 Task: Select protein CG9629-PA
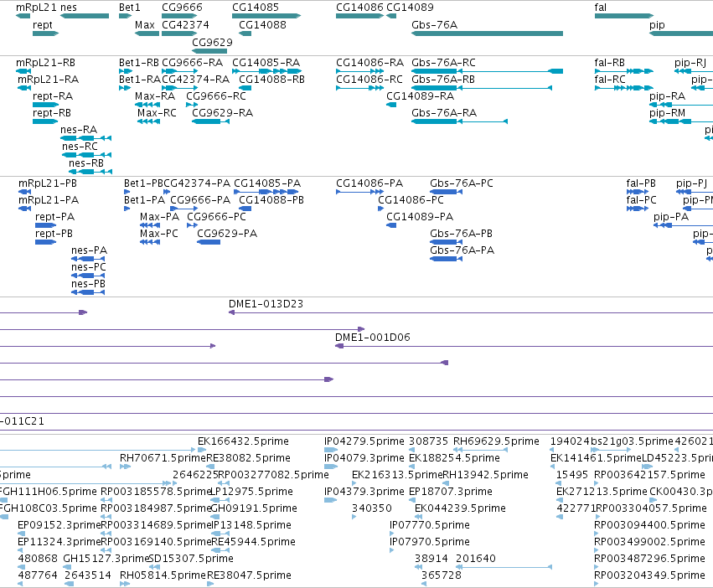(227, 234)
